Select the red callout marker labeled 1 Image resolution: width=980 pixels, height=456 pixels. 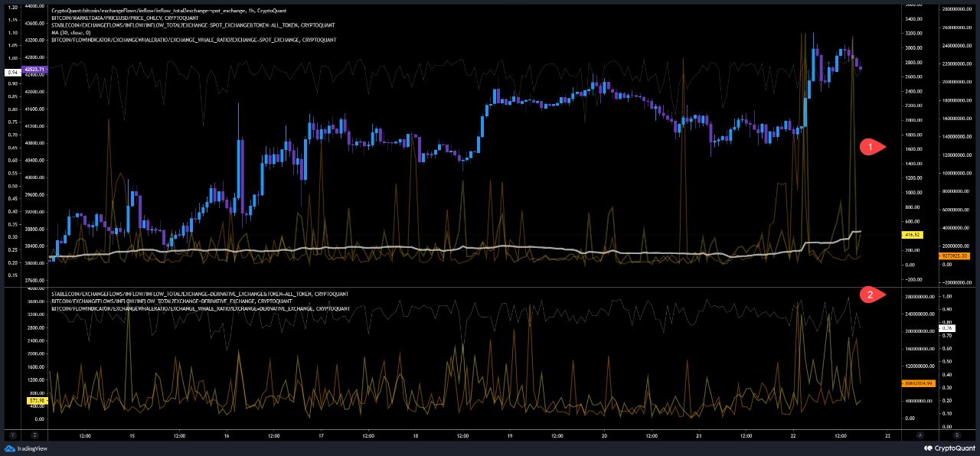[x=871, y=147]
